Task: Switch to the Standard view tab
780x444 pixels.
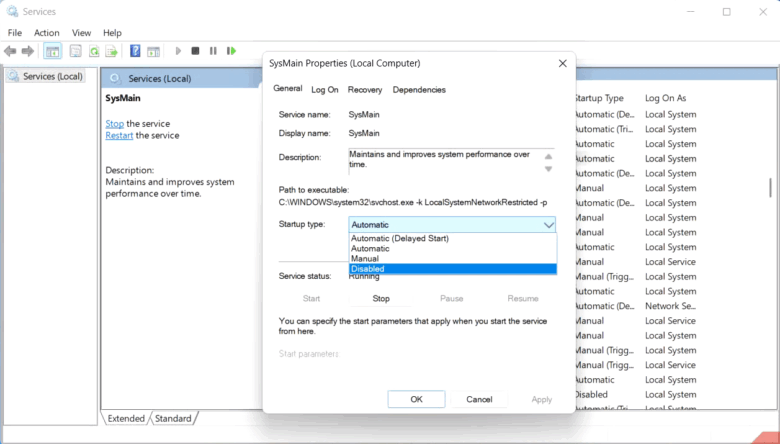Action: pyautogui.click(x=173, y=418)
